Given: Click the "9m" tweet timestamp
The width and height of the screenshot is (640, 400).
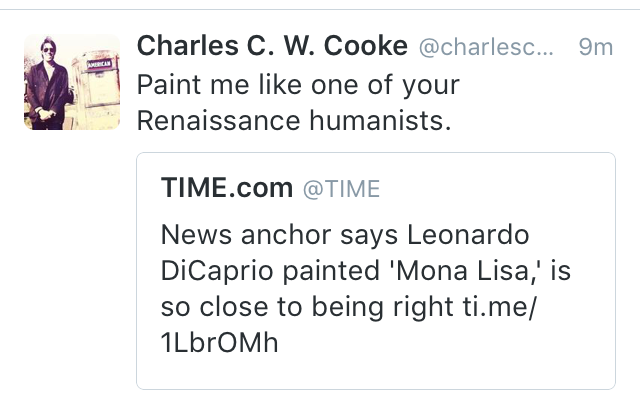Looking at the screenshot, I should 595,47.
